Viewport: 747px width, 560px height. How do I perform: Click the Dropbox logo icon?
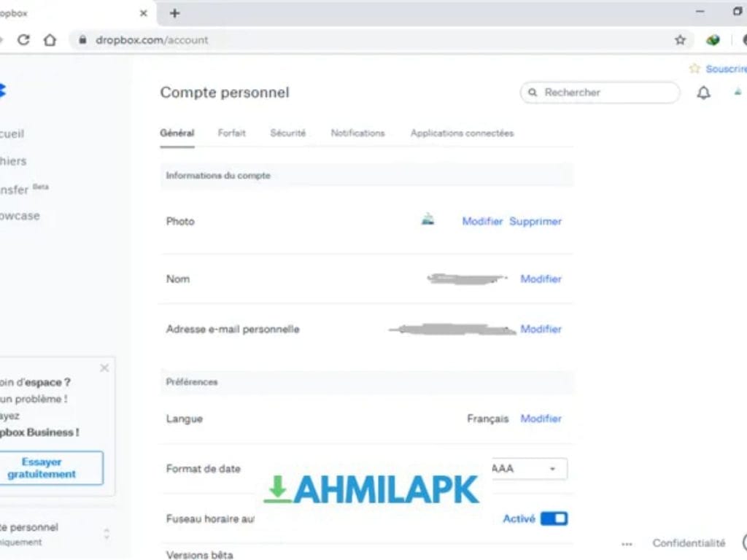click(x=2, y=91)
